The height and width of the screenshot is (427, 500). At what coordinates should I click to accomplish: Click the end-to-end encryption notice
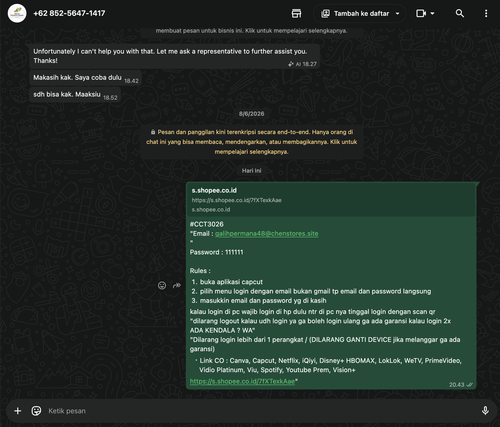point(252,142)
